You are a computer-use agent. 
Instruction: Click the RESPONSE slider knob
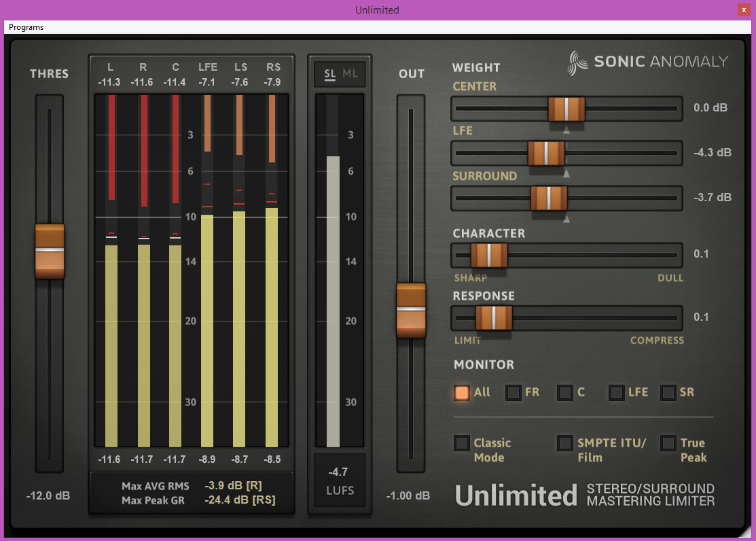494,318
